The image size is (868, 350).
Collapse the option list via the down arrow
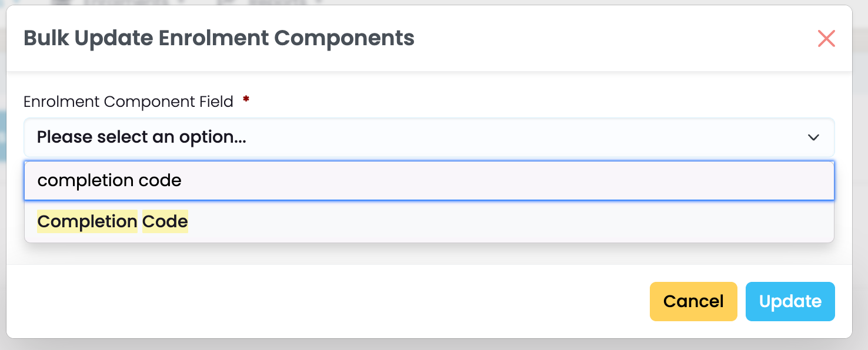pos(813,137)
